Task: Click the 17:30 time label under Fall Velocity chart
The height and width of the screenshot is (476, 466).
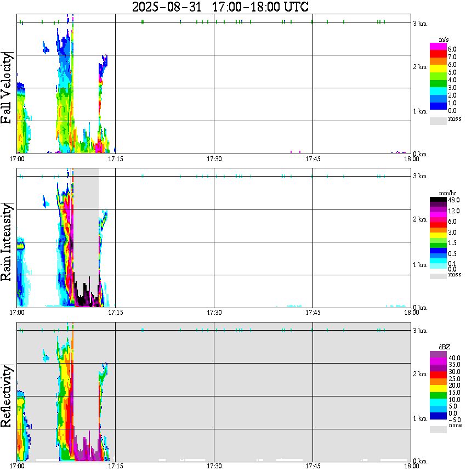Action: point(214,159)
